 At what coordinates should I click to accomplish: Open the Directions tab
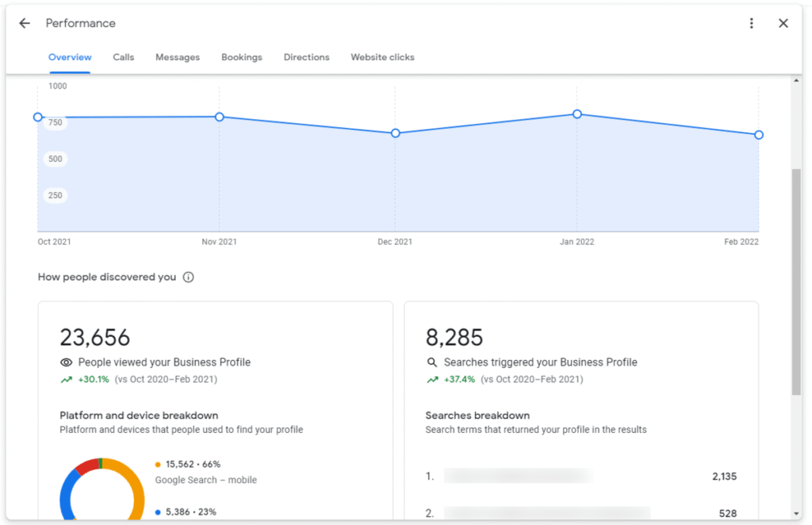(x=306, y=57)
